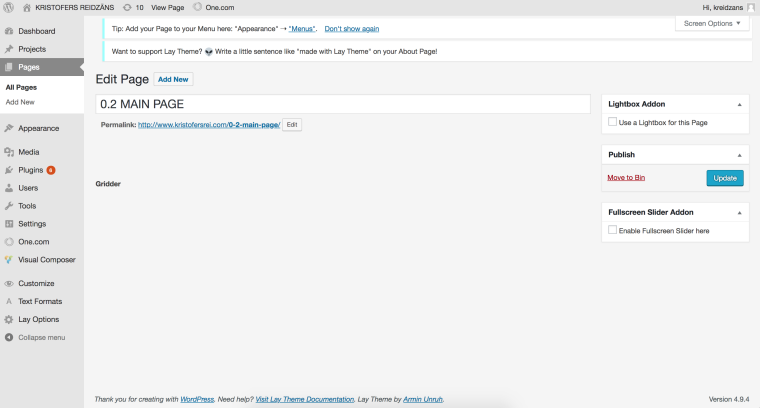Screen dimensions: 760x408
Task: Open Visual Composer in sidebar
Action: 46,259
